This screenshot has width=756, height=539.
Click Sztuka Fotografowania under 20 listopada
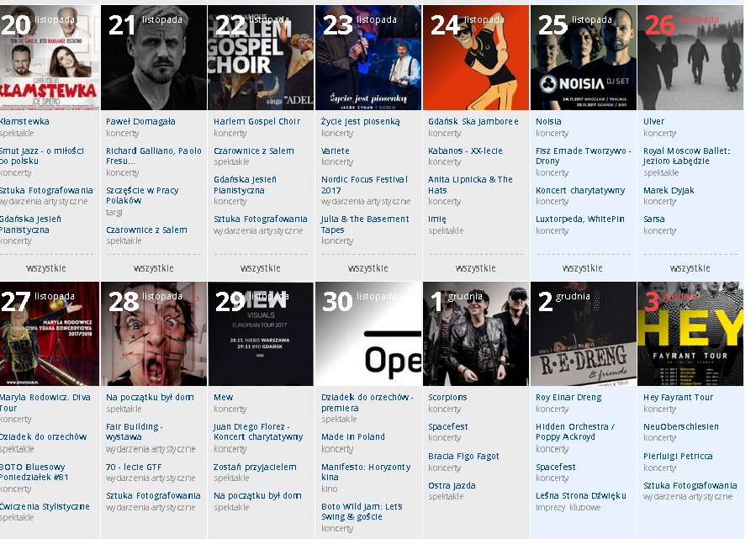[x=46, y=190]
